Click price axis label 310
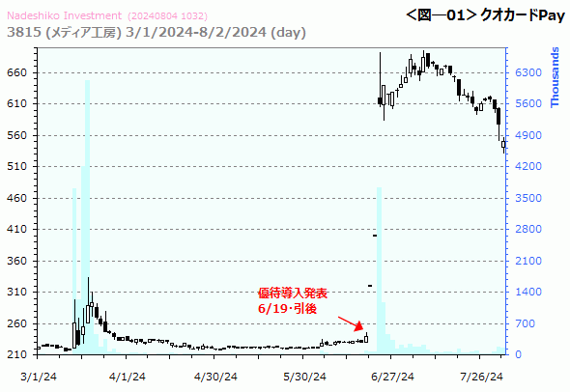The height and width of the screenshot is (392, 570). 16,292
